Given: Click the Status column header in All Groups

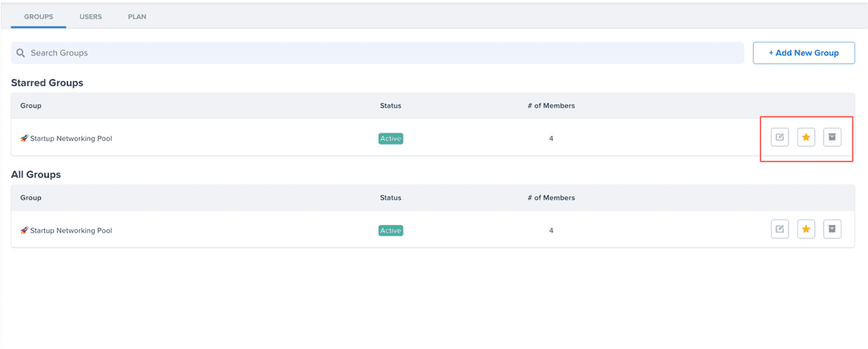Looking at the screenshot, I should tap(391, 198).
